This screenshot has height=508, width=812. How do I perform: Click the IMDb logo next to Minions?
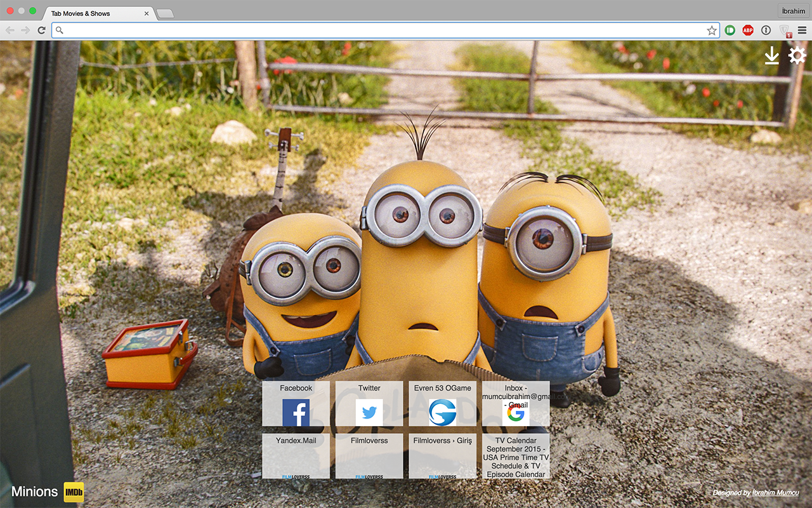pyautogui.click(x=74, y=492)
